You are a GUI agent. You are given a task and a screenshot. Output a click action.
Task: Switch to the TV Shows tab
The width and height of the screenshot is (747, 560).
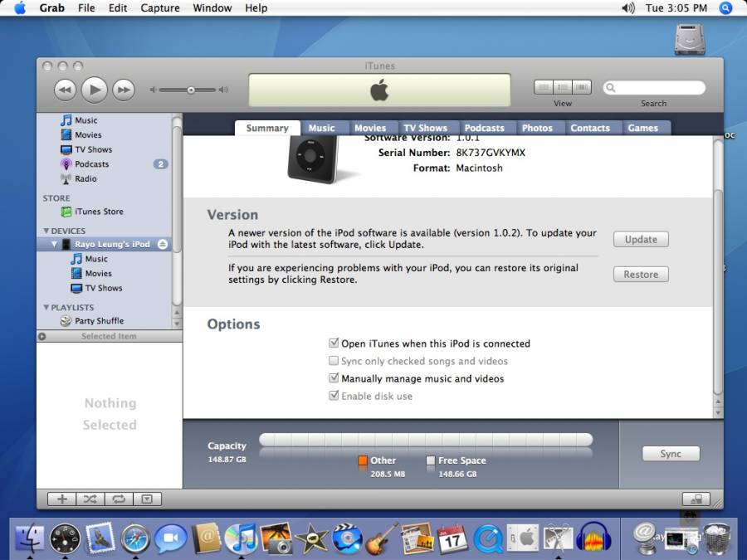[x=426, y=128]
